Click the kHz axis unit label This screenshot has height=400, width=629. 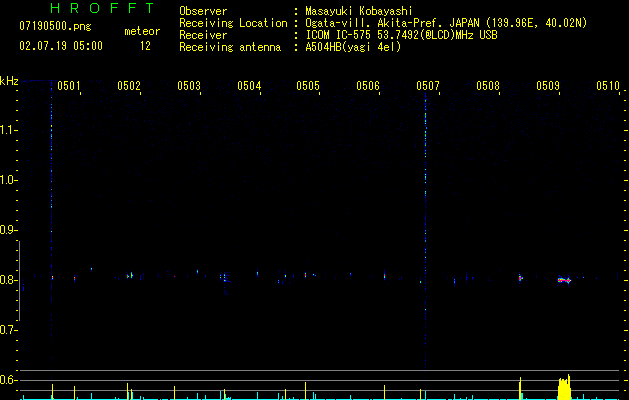coord(9,81)
